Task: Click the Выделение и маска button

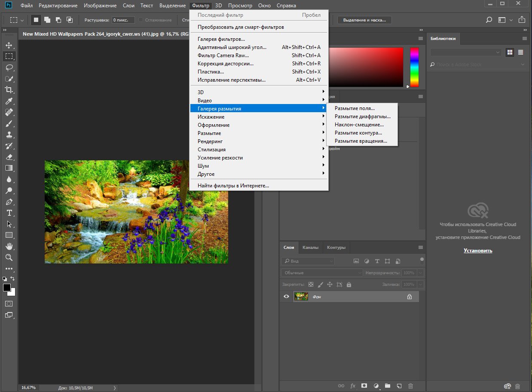Action: tap(364, 20)
